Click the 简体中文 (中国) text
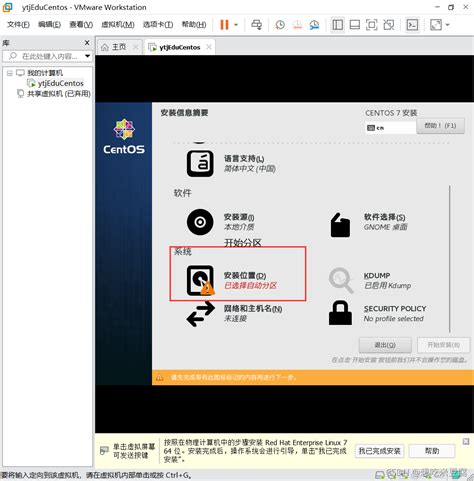The image size is (474, 481). (x=250, y=169)
